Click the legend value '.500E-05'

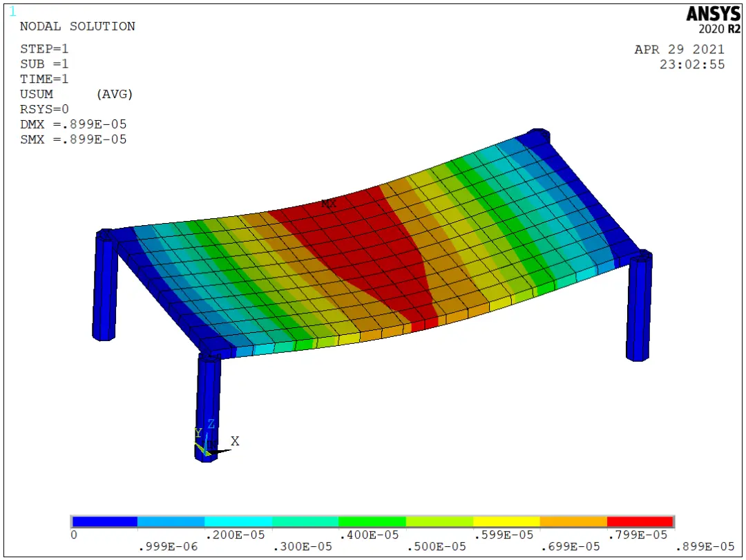437,547
